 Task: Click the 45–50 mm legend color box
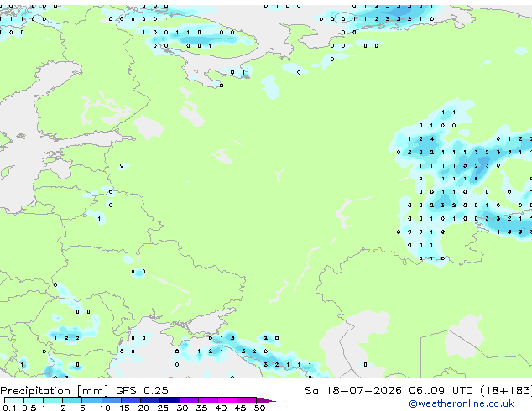247,400
